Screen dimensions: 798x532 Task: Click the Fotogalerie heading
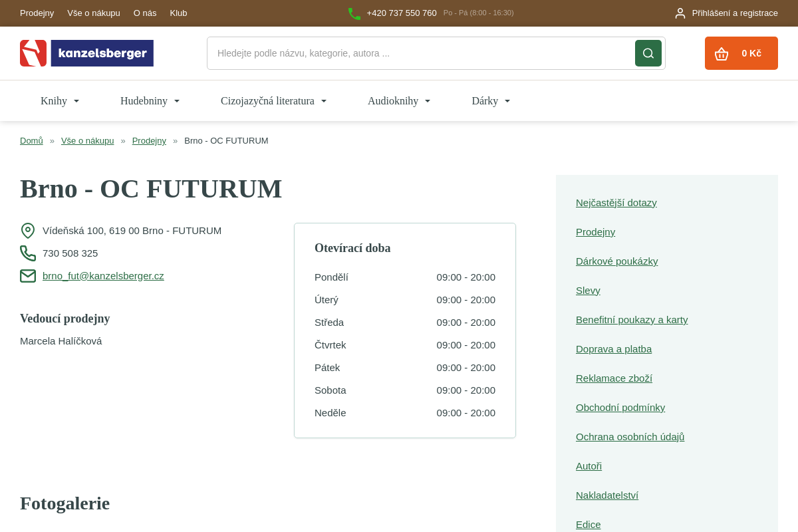pyautogui.click(x=65, y=503)
